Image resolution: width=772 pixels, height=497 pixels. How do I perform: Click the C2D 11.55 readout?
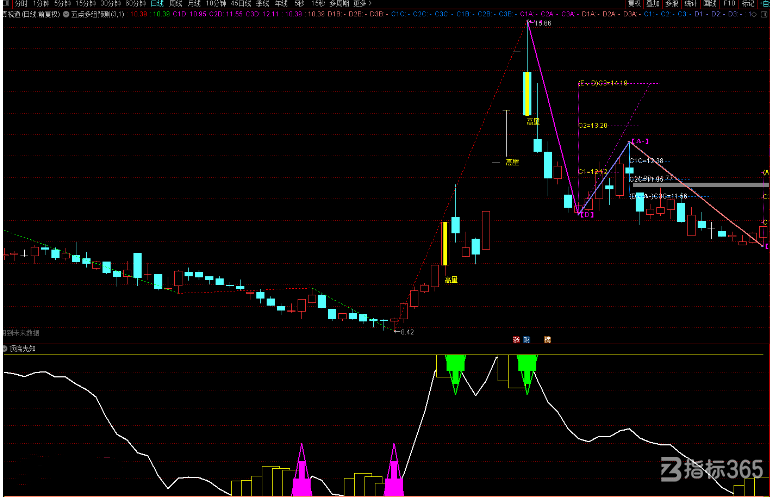[x=225, y=14]
